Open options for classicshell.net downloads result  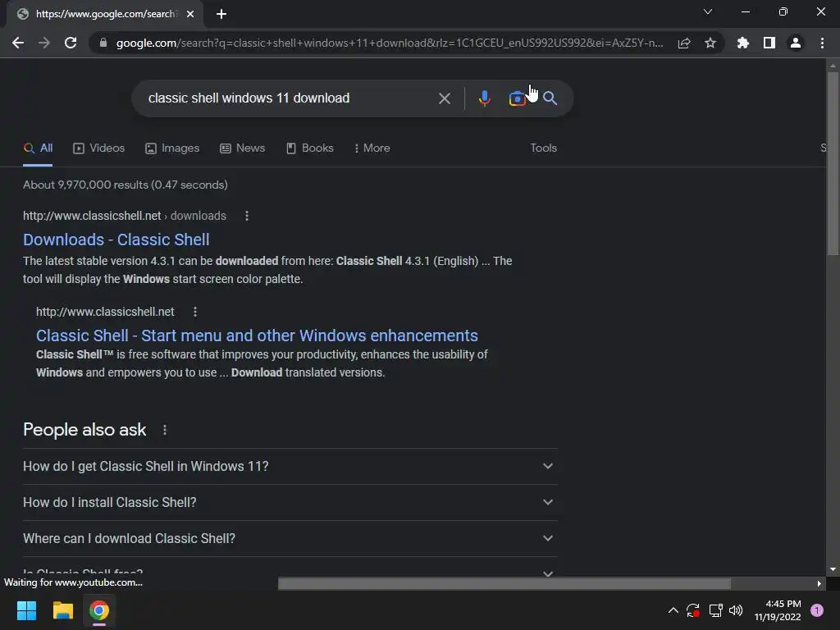pos(246,216)
